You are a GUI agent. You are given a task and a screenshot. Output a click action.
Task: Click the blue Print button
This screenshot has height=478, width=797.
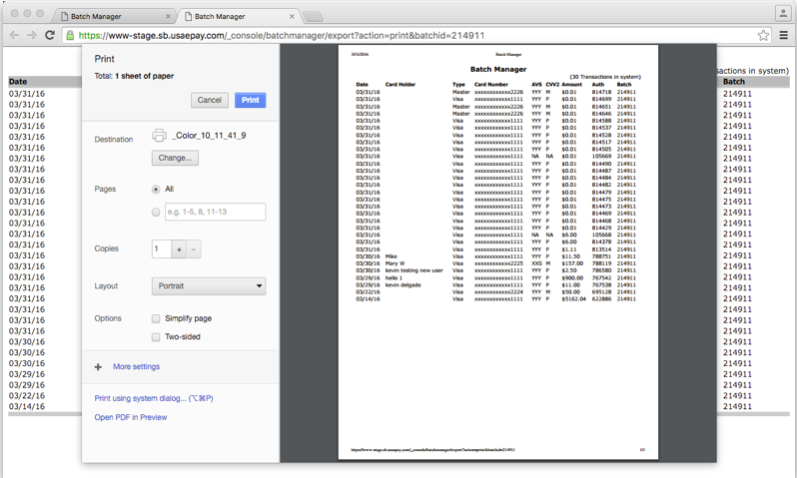coord(250,100)
